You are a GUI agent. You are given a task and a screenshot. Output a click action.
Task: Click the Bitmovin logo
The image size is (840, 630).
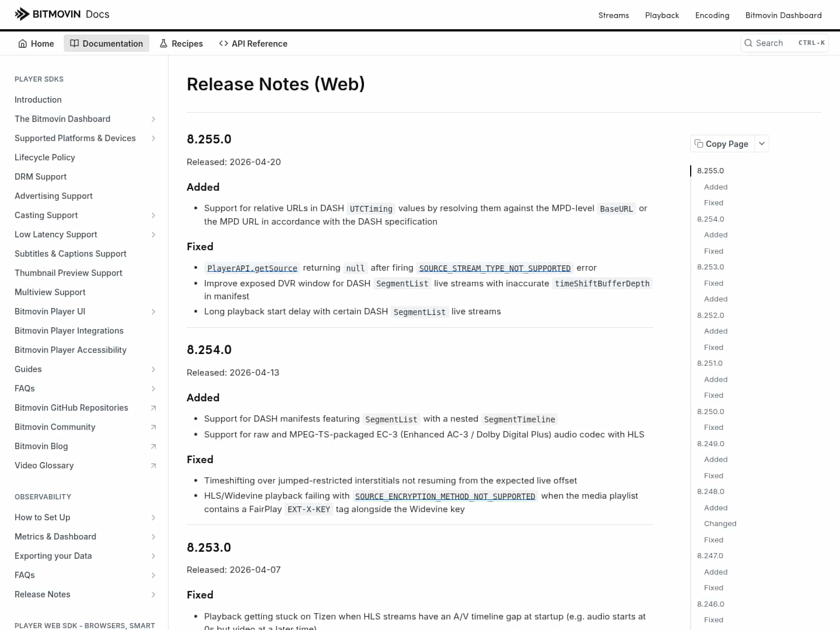click(x=22, y=13)
